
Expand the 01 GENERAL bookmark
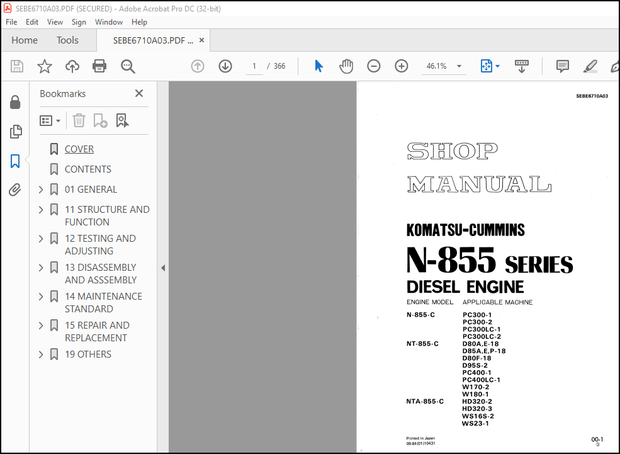[x=40, y=189]
